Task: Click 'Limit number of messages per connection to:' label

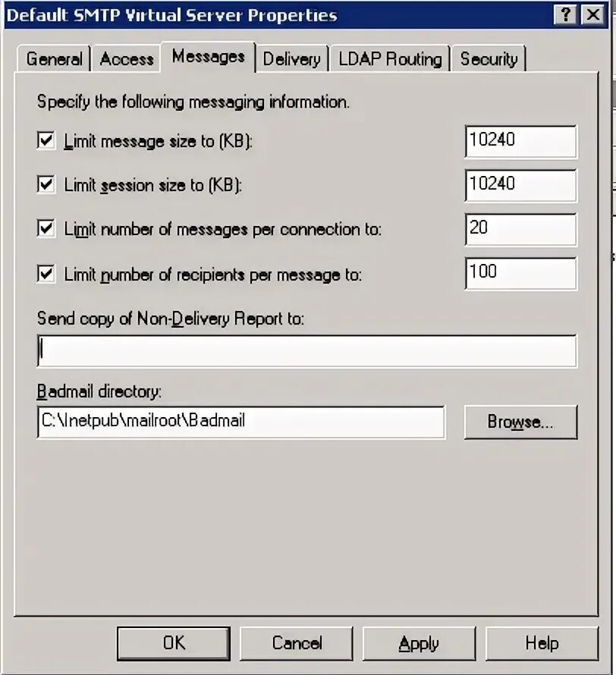Action: 222,229
